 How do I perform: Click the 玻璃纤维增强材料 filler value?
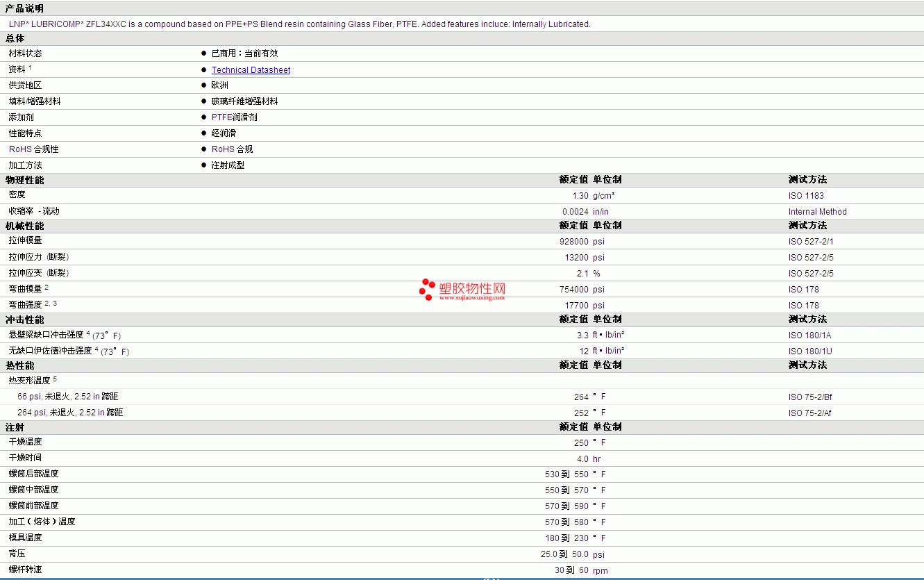click(x=245, y=101)
